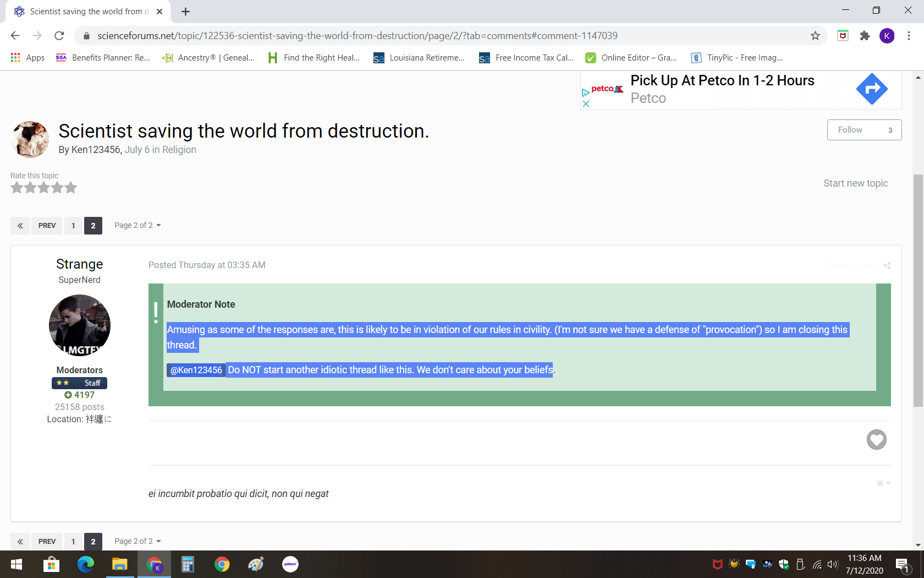Viewport: 924px width, 578px height.
Task: Rate the topic five stars
Action: coord(71,188)
